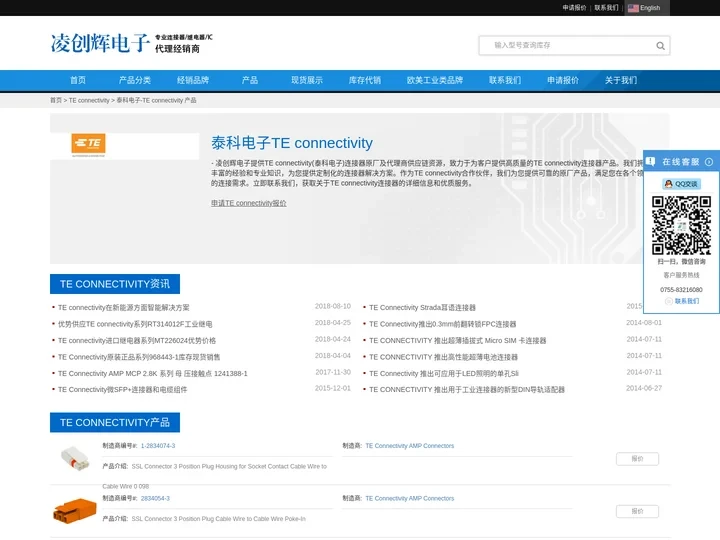Click the WeChat QR code image
The height and width of the screenshot is (540, 720).
click(x=681, y=225)
